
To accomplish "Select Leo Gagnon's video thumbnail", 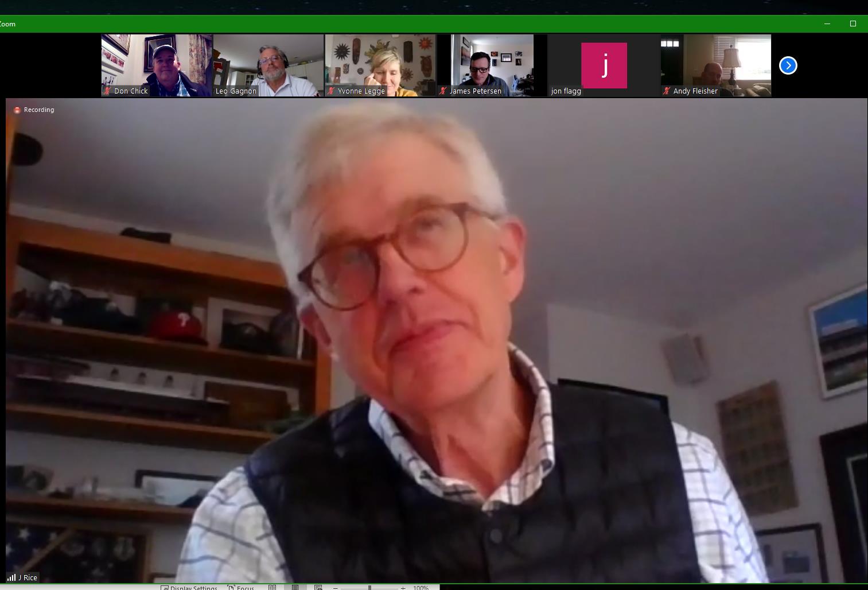I will [x=268, y=65].
